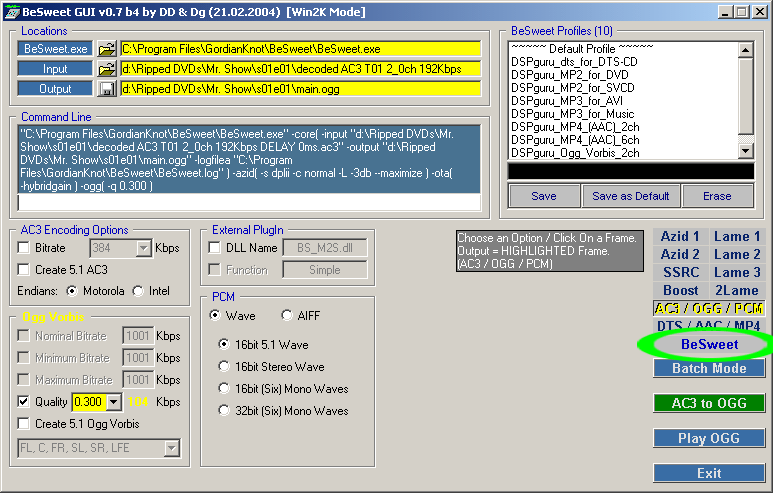
Task: Open folder icon for Input file
Action: 106,69
